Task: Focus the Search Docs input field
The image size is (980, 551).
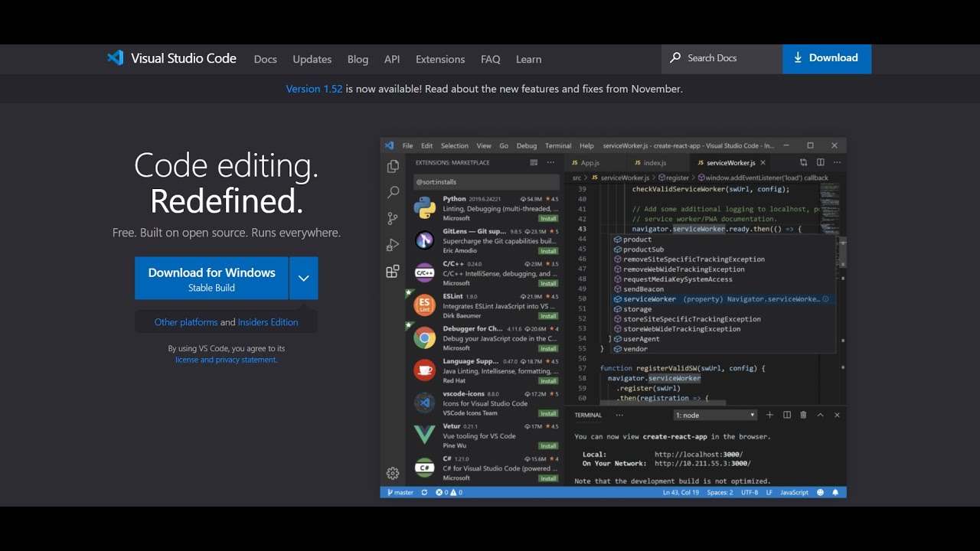Action: click(722, 58)
